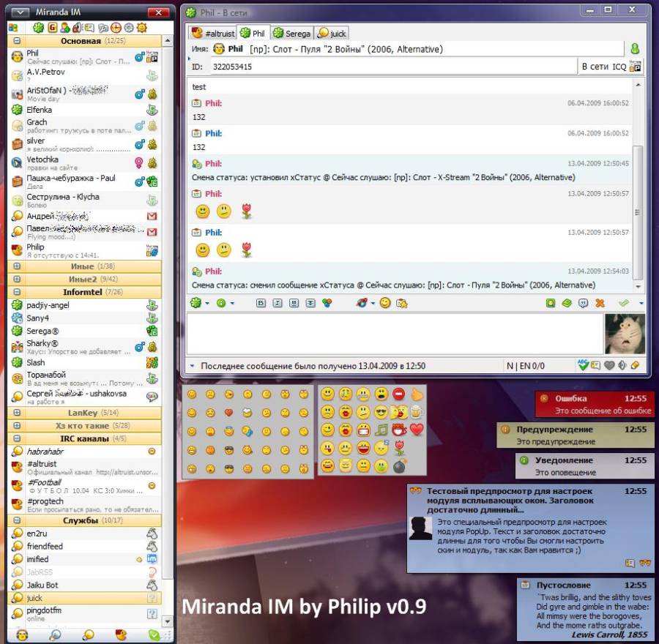Click the magnifier search icon in bottom bar
Screen dimensions: 659x644
click(x=55, y=634)
